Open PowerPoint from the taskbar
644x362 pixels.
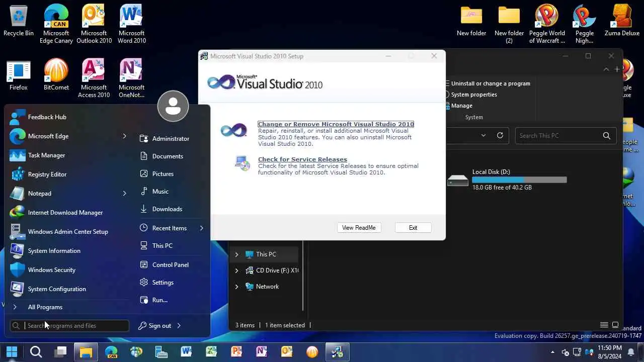(x=236, y=352)
